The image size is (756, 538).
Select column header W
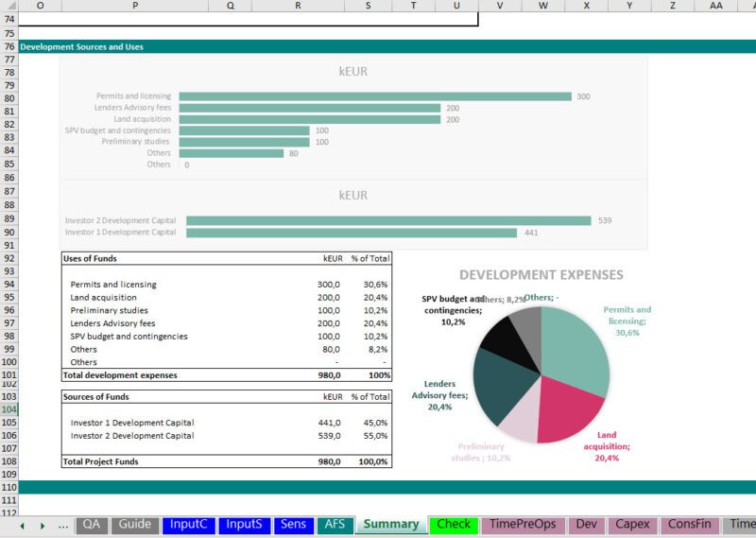click(x=542, y=6)
